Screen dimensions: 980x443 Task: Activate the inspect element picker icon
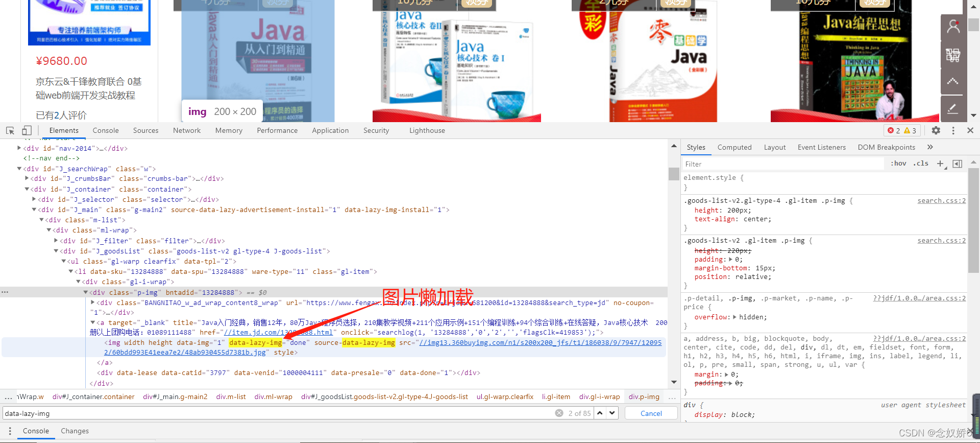pos(10,130)
